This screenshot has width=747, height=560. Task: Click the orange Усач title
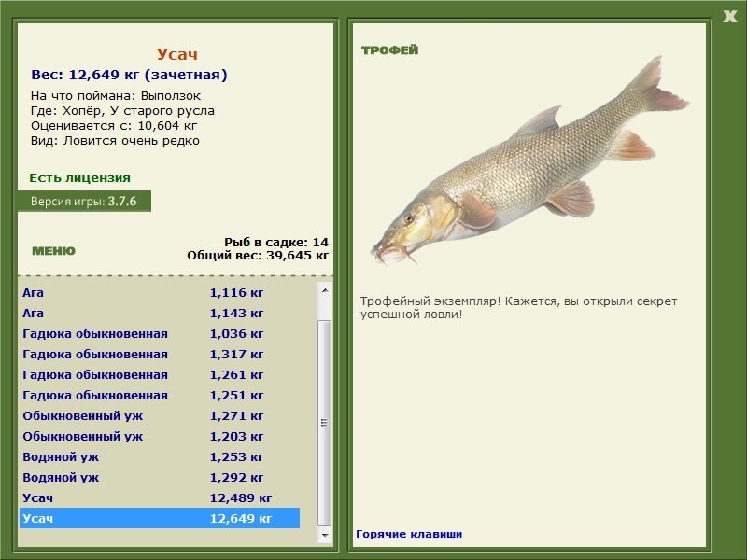[176, 54]
